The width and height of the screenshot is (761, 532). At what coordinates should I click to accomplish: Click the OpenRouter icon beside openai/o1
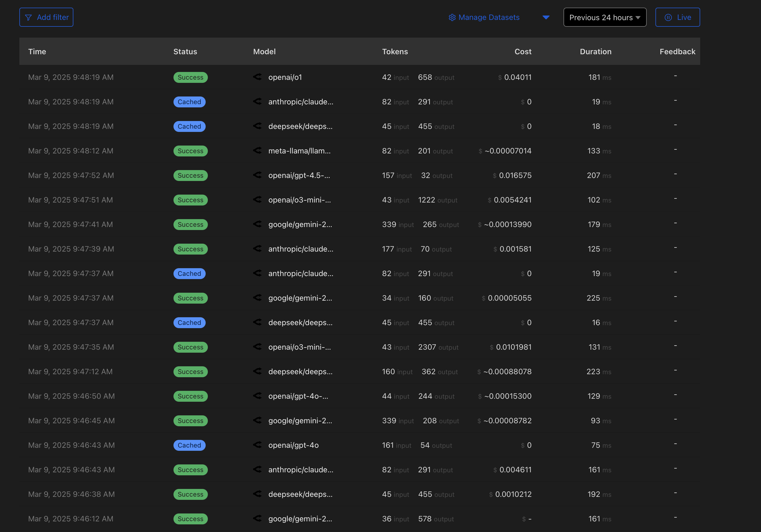tap(257, 77)
